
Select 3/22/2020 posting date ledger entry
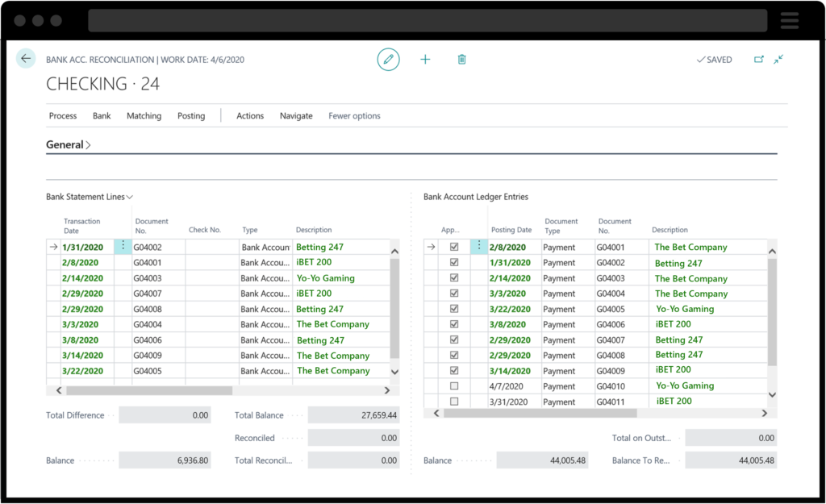[x=510, y=309]
